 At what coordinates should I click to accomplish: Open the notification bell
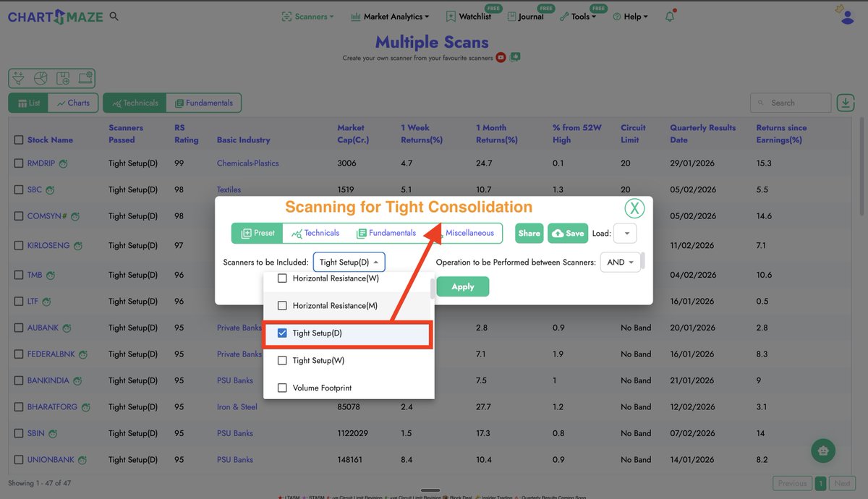pyautogui.click(x=670, y=17)
